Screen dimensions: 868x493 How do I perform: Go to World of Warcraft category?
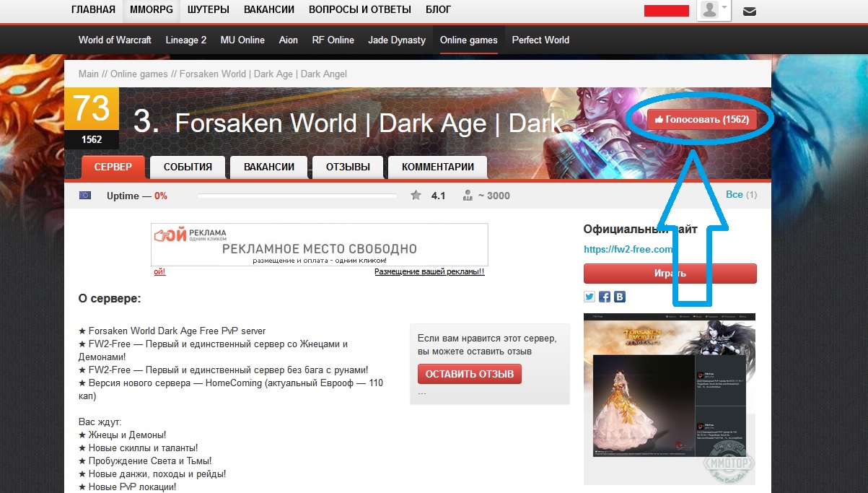click(x=115, y=40)
